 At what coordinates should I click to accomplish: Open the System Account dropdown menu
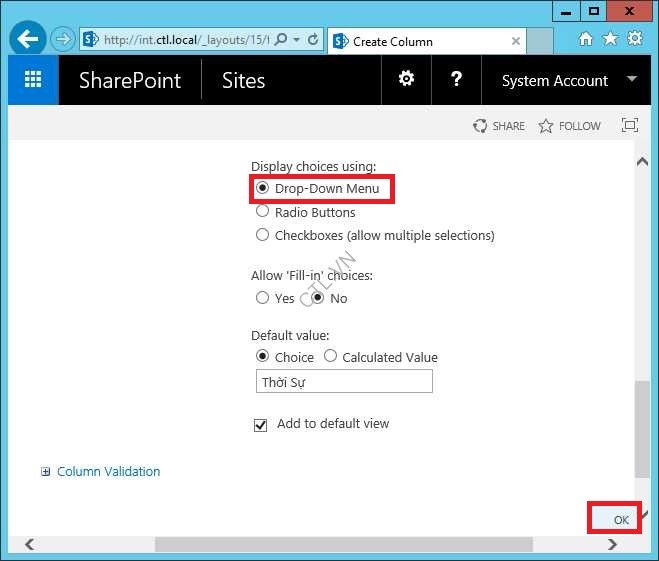631,80
